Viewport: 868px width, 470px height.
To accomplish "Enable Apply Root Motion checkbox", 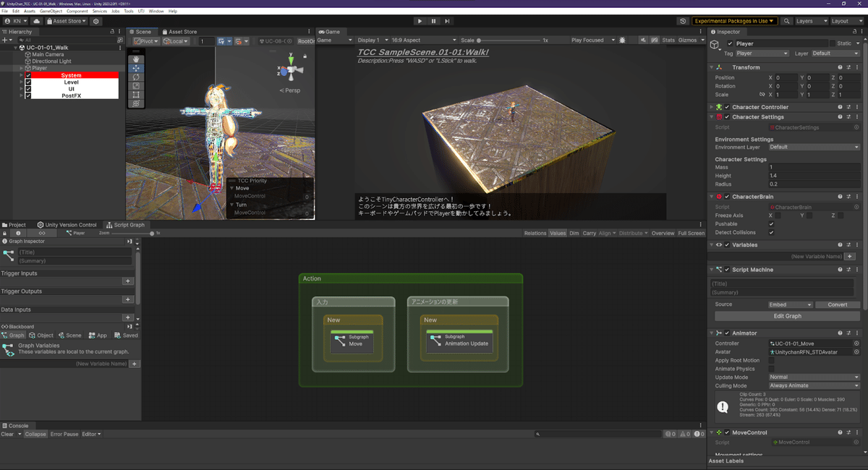I will (x=772, y=360).
